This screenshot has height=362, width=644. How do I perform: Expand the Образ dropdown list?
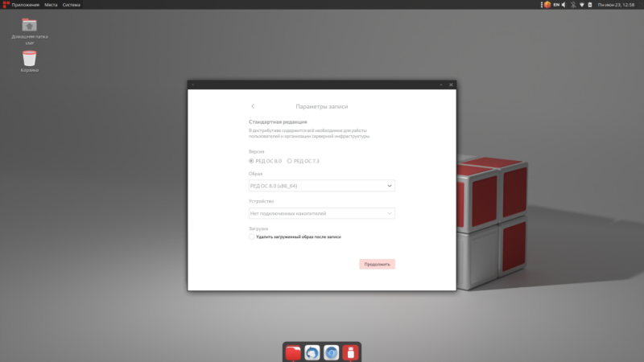click(321, 186)
